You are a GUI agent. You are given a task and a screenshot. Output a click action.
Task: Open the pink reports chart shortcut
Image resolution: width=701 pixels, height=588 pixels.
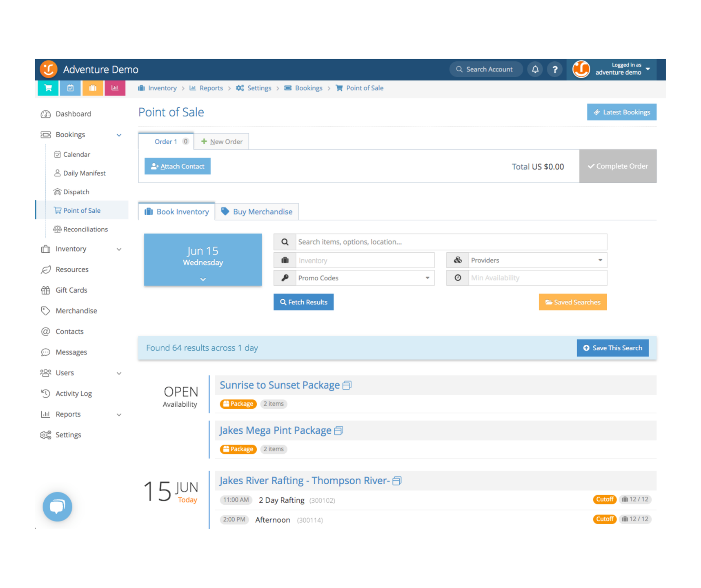[115, 88]
